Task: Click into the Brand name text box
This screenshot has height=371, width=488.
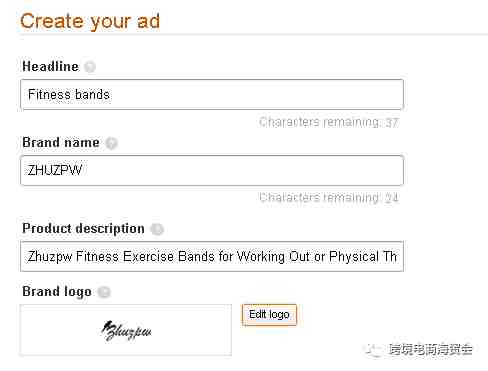Action: [212, 170]
